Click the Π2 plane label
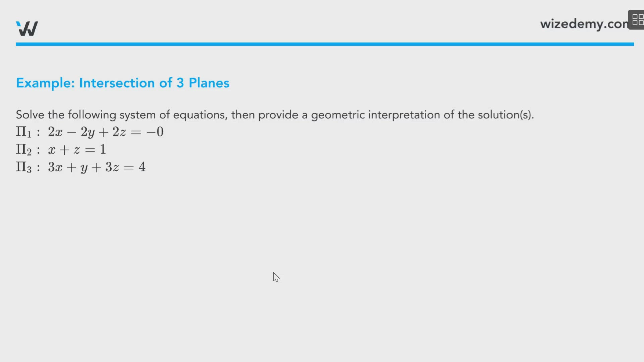This screenshot has height=362, width=644. coord(24,149)
